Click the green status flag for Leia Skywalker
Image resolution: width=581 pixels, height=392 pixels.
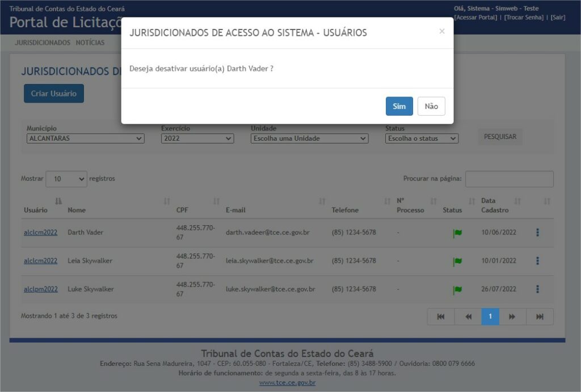[457, 262]
